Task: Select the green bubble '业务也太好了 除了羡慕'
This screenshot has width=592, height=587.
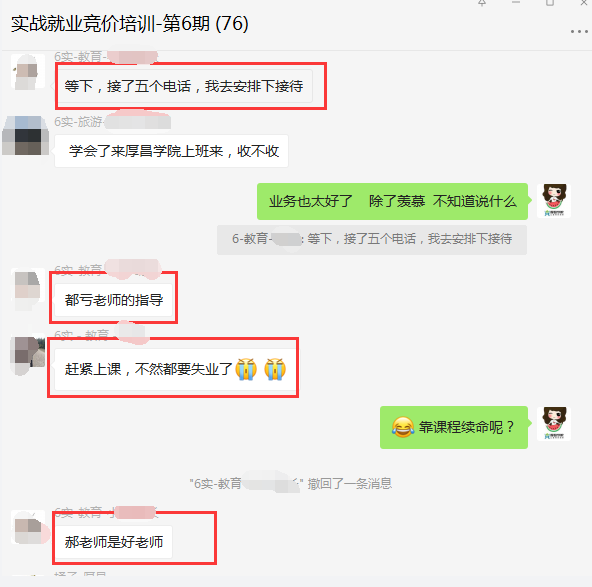Action: tap(392, 201)
